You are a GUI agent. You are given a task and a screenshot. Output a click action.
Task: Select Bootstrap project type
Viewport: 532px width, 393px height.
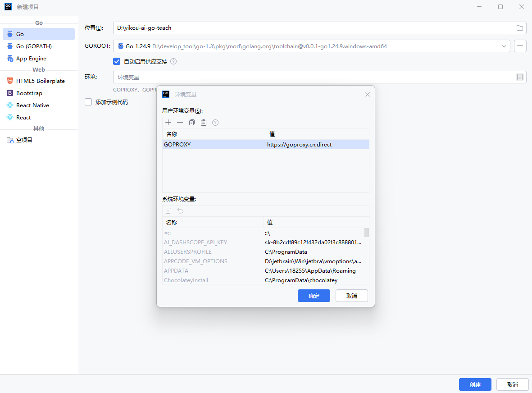coord(39,93)
